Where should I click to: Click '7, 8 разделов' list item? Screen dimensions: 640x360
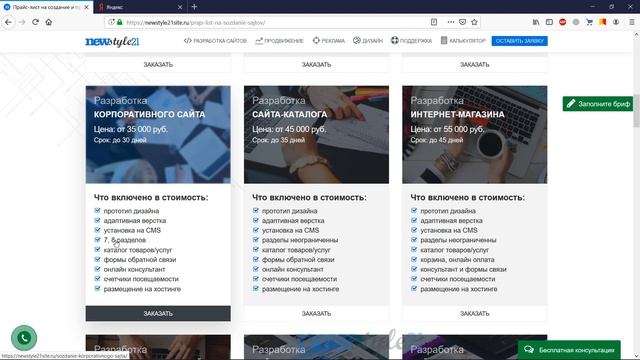pyautogui.click(x=124, y=240)
